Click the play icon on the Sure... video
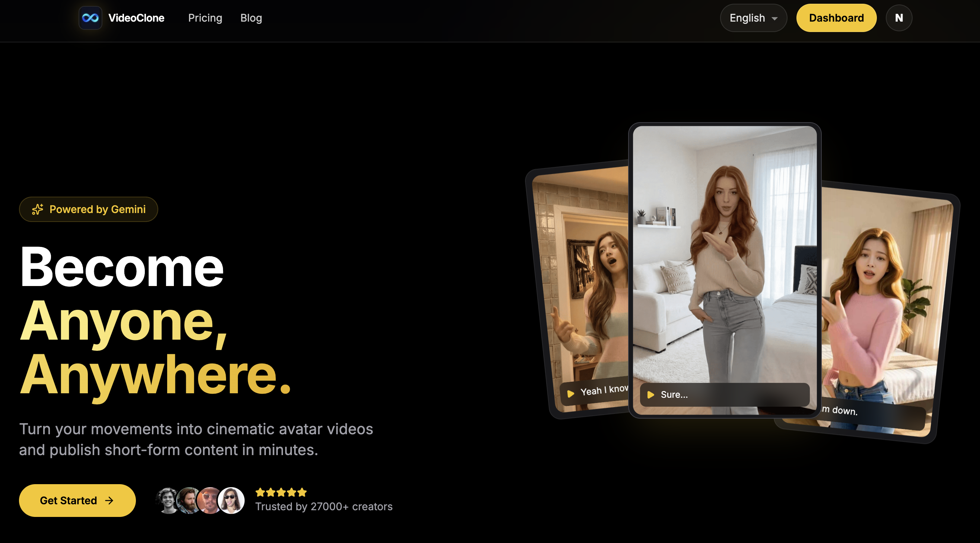980x543 pixels. click(651, 396)
